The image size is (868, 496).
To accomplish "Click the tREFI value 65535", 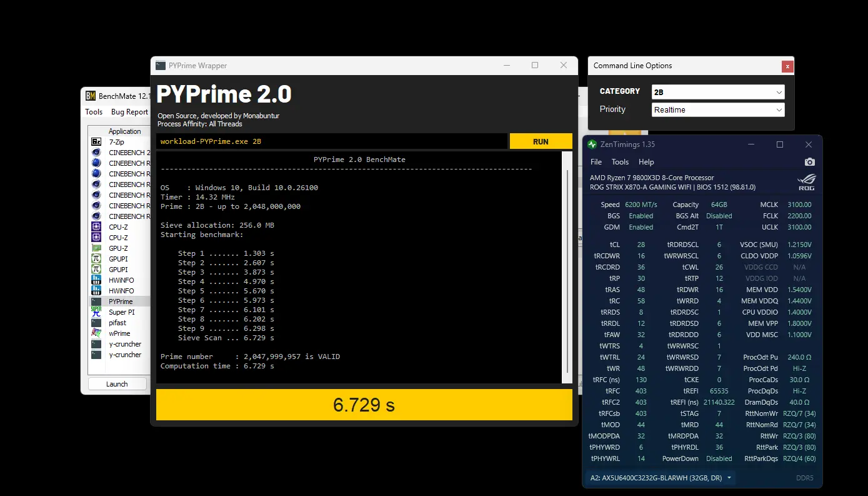I will coord(719,391).
